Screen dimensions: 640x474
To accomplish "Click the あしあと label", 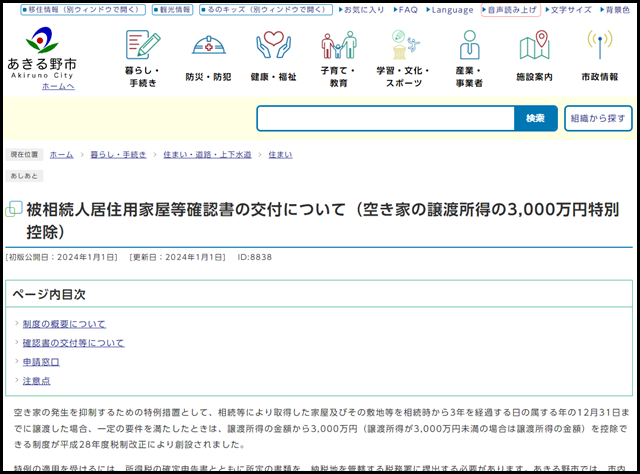I will [x=24, y=176].
